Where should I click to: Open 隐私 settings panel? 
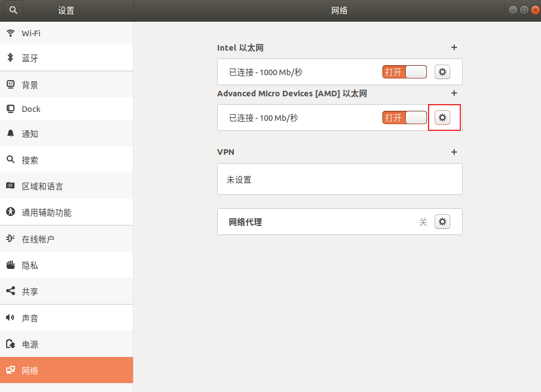tap(66, 265)
